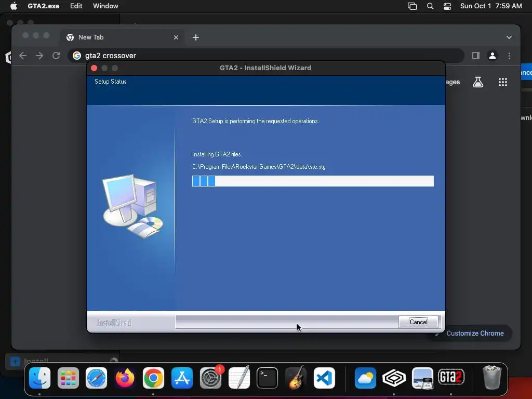The height and width of the screenshot is (399, 532).
Task: Click the date and time in menu bar
Action: pyautogui.click(x=490, y=6)
